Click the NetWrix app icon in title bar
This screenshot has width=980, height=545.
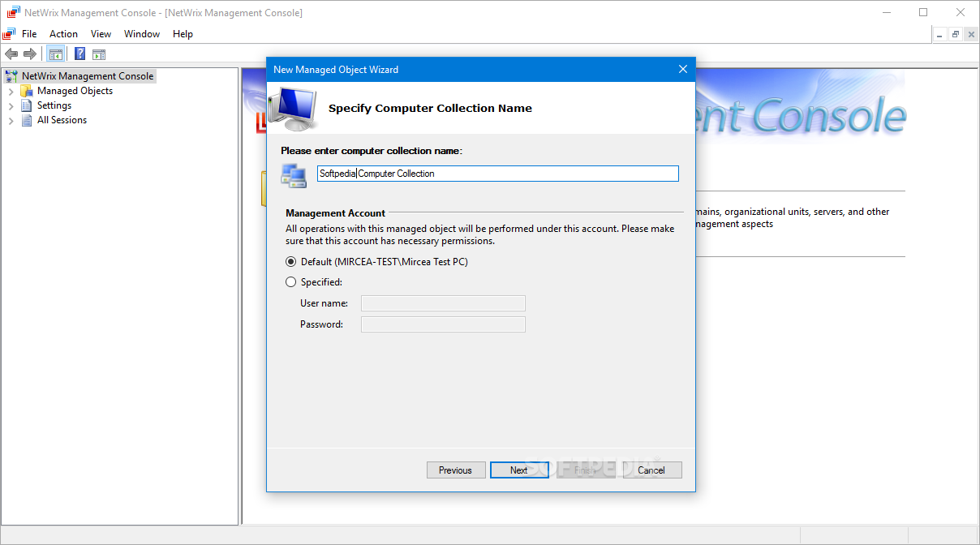click(13, 13)
